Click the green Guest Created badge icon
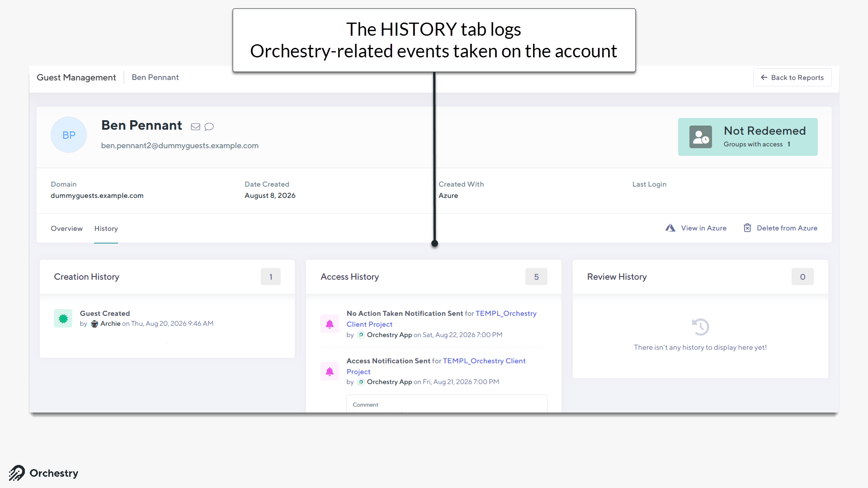 point(63,319)
